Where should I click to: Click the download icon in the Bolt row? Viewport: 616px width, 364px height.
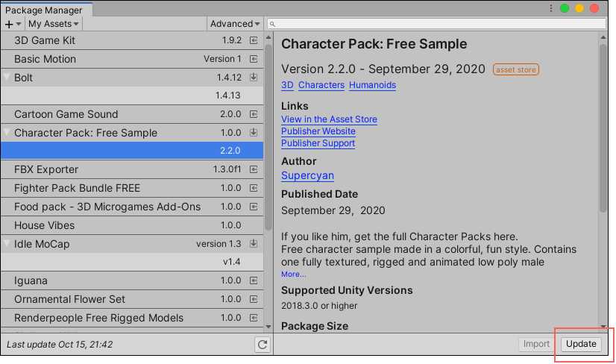pyautogui.click(x=254, y=78)
